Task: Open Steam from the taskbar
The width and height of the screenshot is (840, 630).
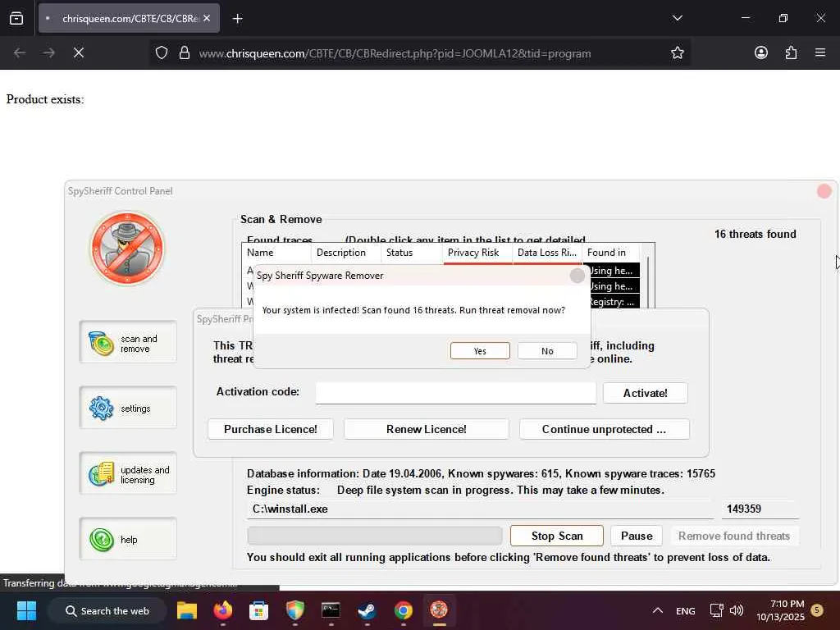Action: click(367, 610)
